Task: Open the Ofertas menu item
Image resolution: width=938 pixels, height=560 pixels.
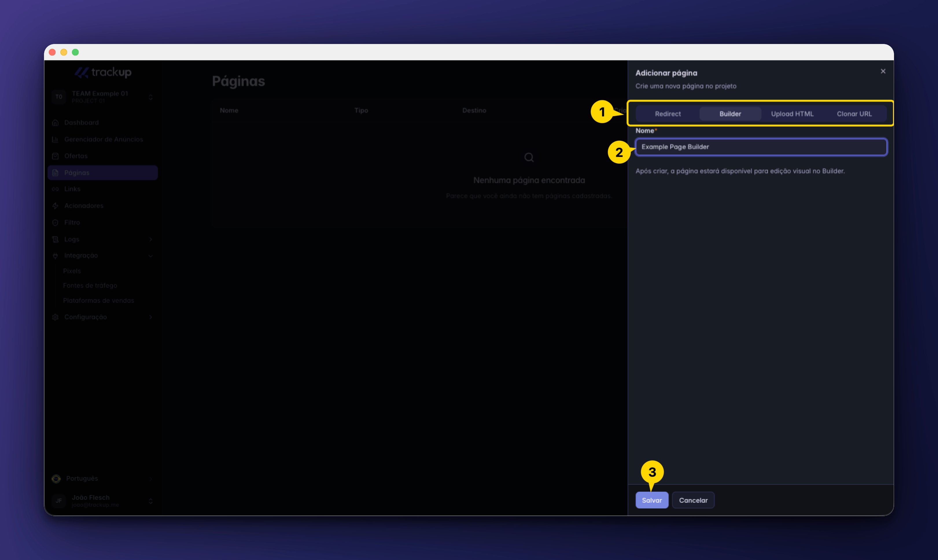Action: pos(103,156)
